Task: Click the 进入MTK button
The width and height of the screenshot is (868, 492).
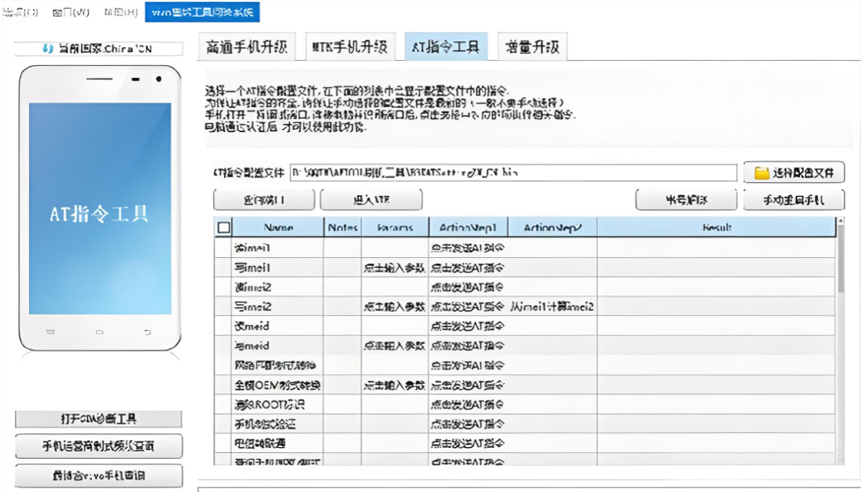Action: point(370,199)
